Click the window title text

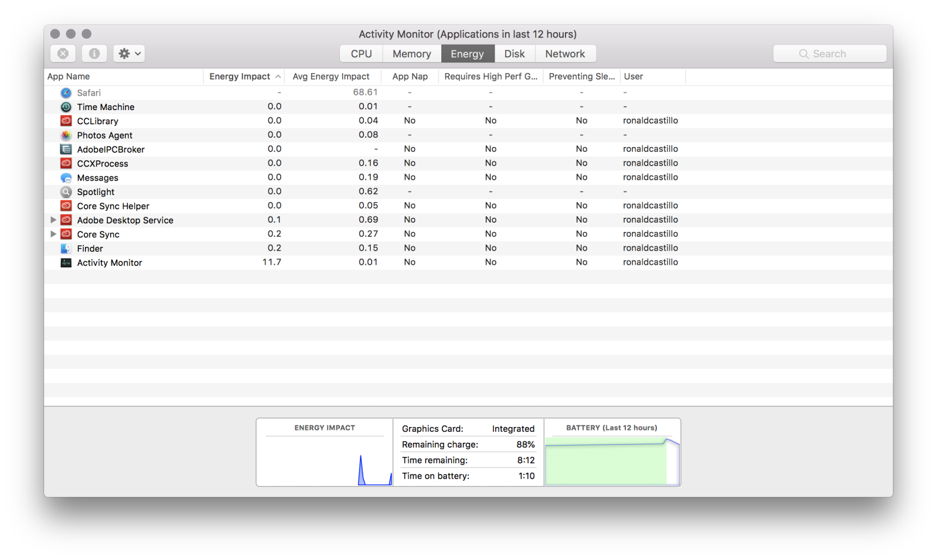click(468, 34)
